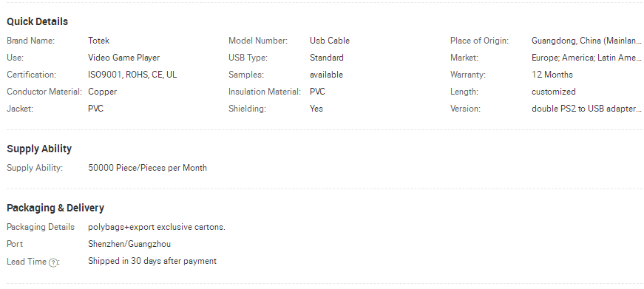Select the Quick Details heading
Image resolution: width=644 pixels, height=289 pixels.
tap(38, 21)
